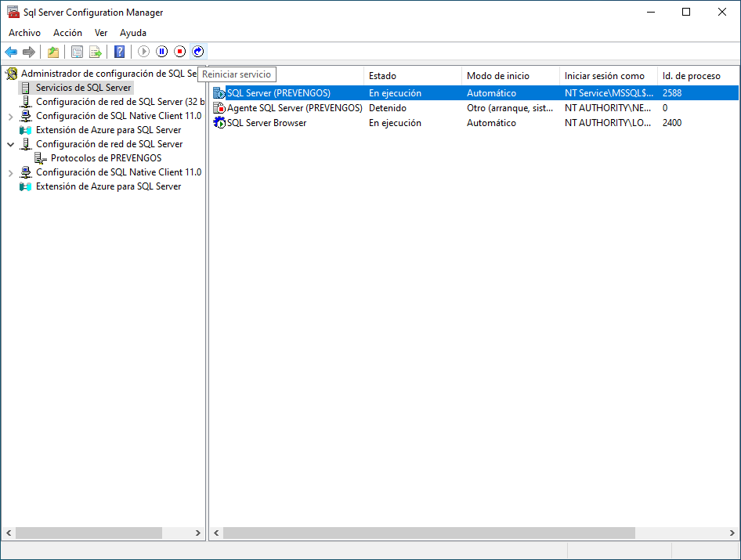Click the blue Help question mark icon

(x=119, y=52)
